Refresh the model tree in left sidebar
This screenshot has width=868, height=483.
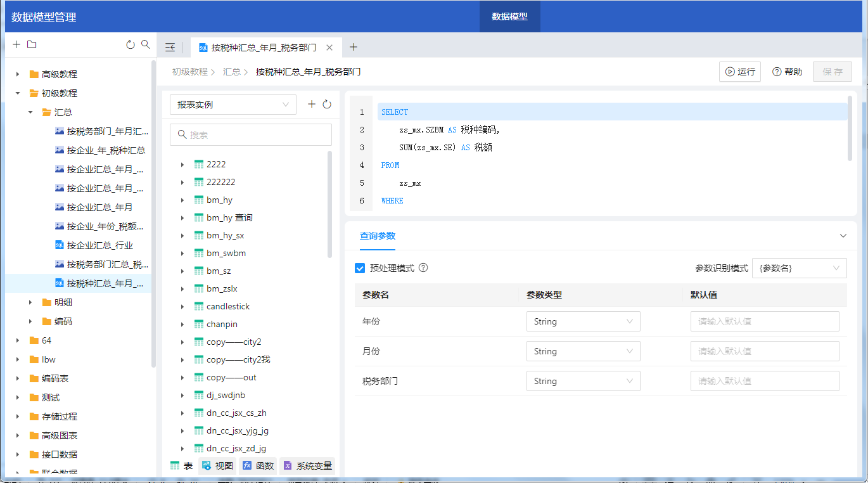pyautogui.click(x=131, y=44)
